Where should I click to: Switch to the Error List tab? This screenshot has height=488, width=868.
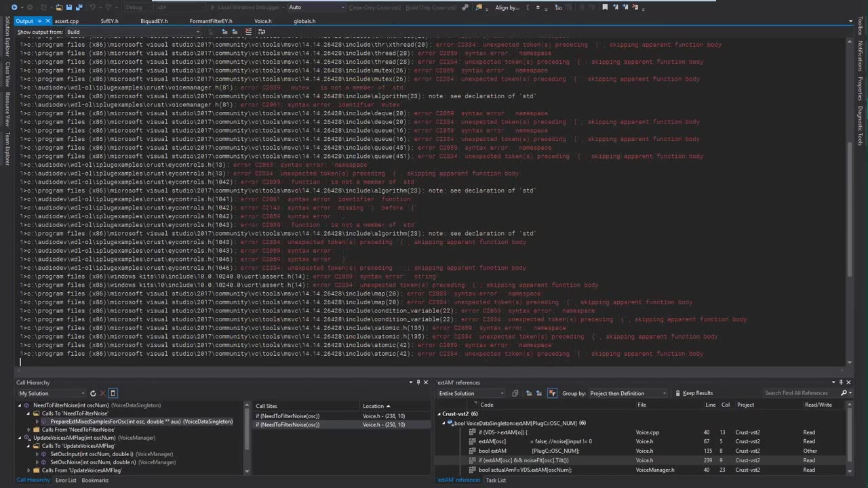(66, 480)
